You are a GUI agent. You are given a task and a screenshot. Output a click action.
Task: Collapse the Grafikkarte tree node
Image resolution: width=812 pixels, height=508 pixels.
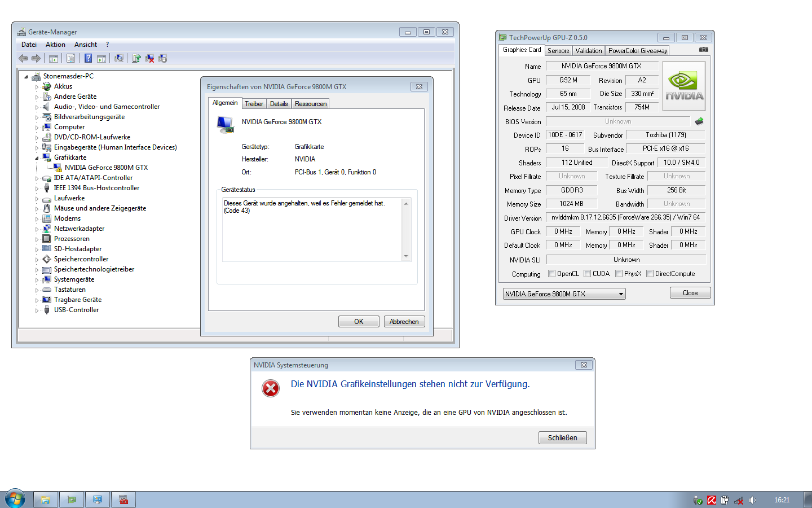pos(37,158)
